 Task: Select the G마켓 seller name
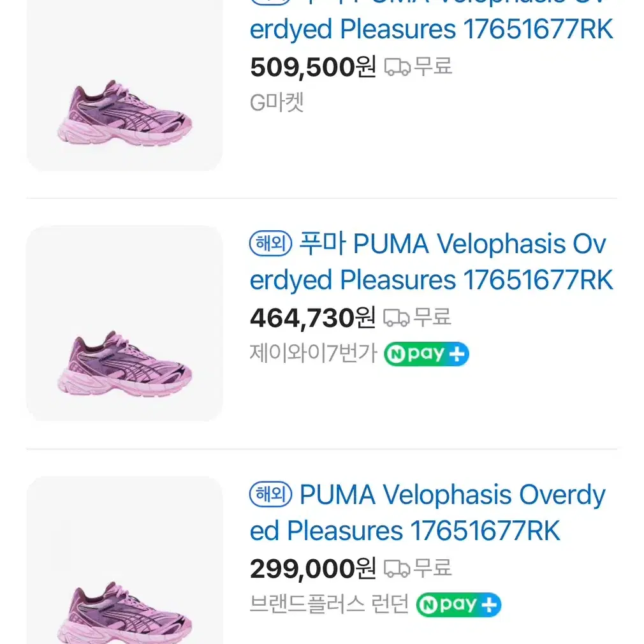pos(277,102)
